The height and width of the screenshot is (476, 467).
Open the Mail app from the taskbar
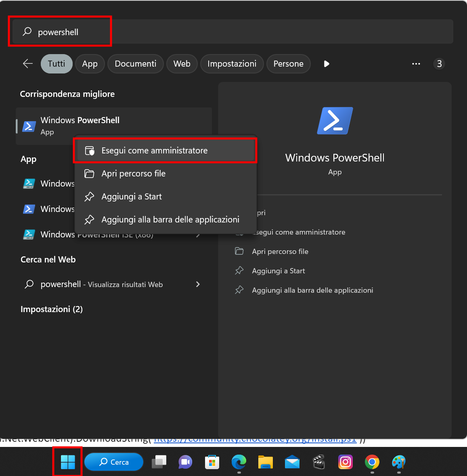pyautogui.click(x=292, y=462)
